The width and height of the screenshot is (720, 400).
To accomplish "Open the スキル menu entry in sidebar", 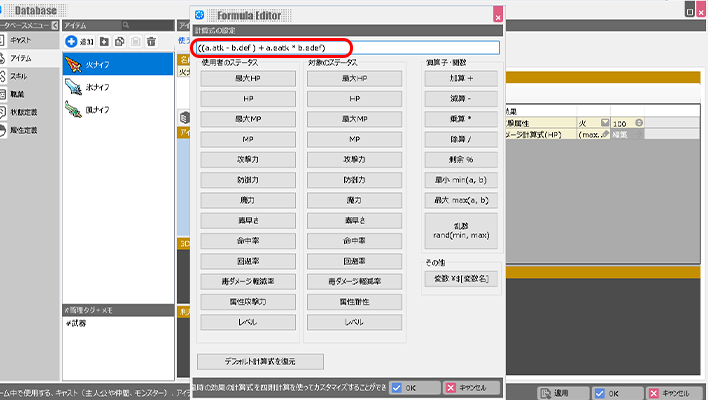I will tap(28, 76).
